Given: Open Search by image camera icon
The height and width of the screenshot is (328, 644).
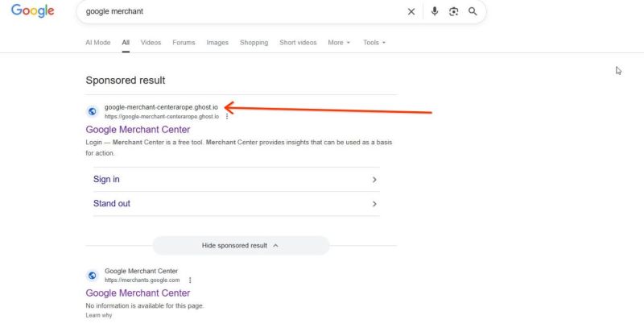Looking at the screenshot, I should tap(453, 11).
